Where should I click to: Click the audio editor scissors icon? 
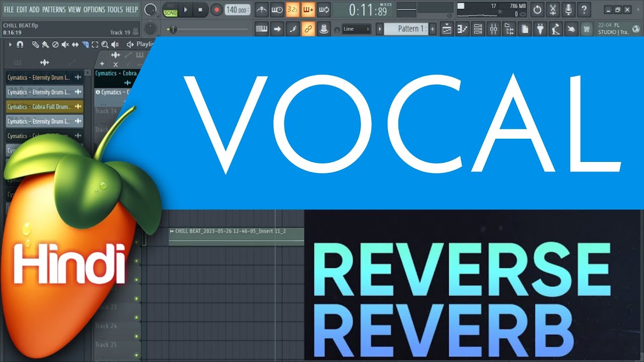[553, 10]
